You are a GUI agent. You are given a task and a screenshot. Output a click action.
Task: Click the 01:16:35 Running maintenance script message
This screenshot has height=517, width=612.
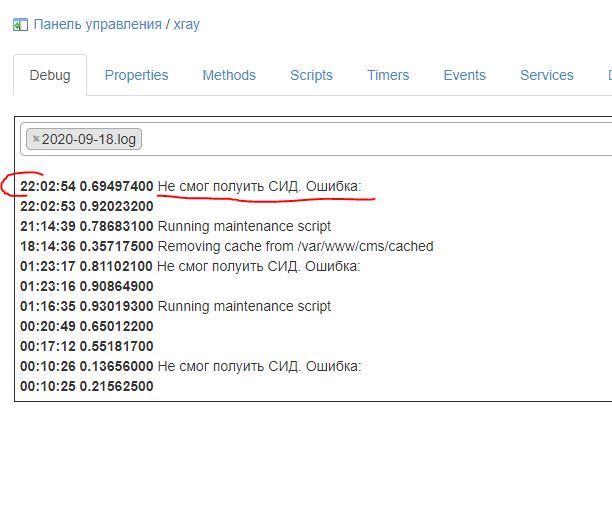(x=244, y=306)
